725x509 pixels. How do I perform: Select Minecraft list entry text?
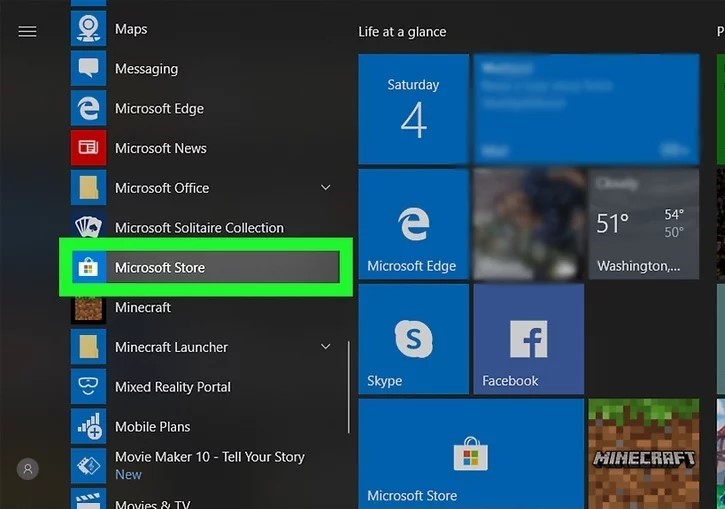(142, 307)
